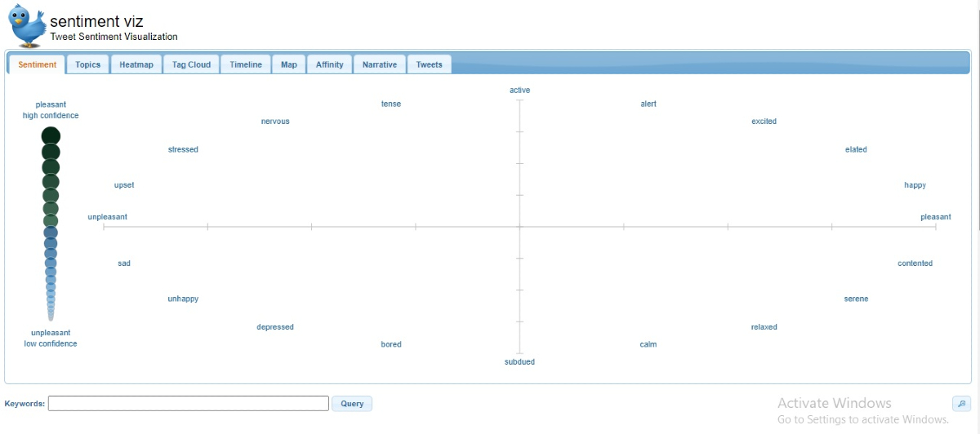Open the Map tab
Image resolution: width=980 pixels, height=434 pixels.
(289, 64)
